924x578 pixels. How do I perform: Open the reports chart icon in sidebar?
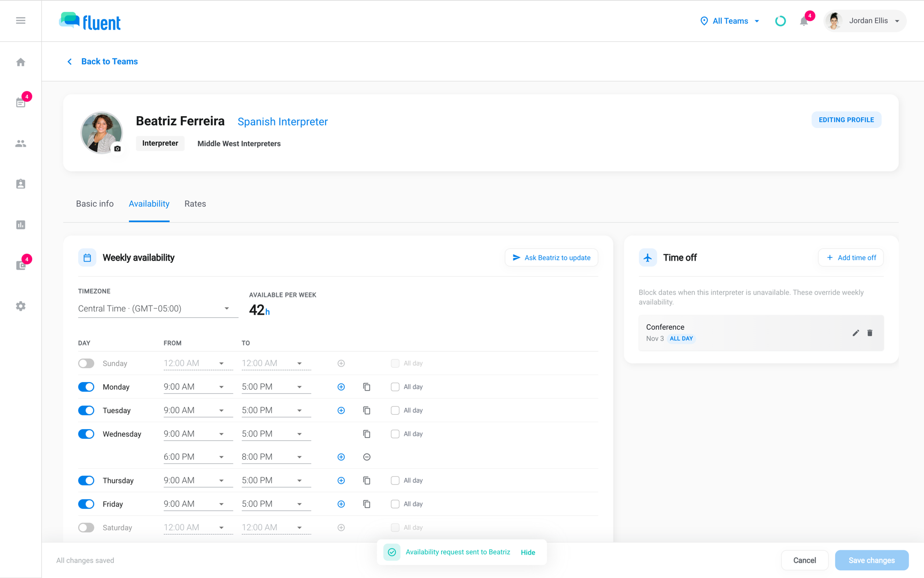click(x=20, y=225)
